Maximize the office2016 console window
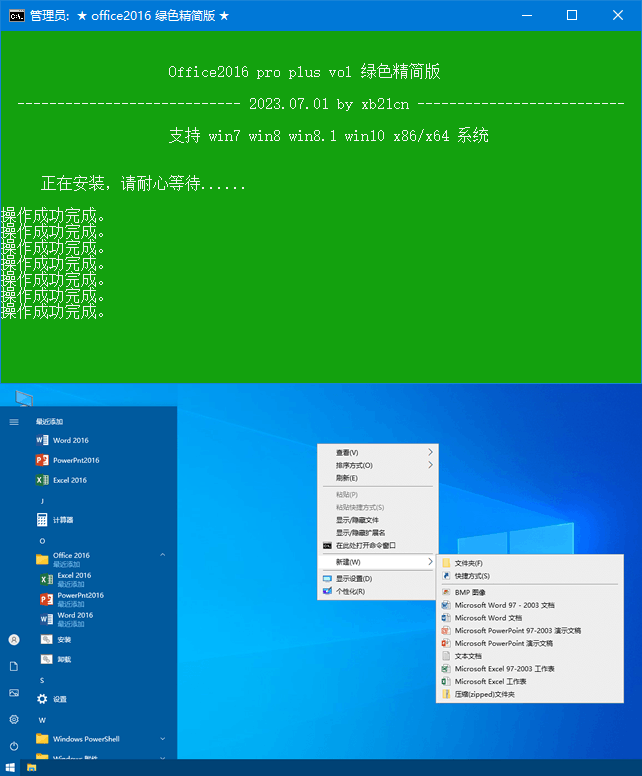Viewport: 642px width, 776px height. (572, 16)
